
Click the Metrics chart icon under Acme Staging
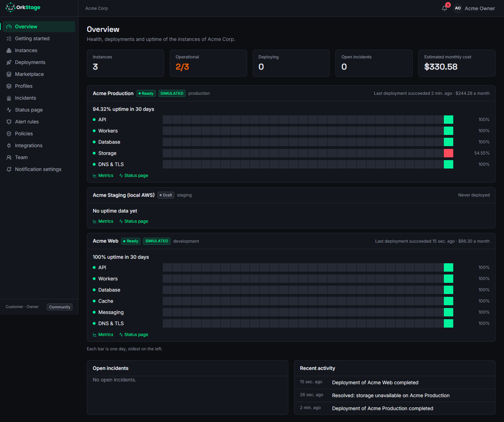(95, 221)
